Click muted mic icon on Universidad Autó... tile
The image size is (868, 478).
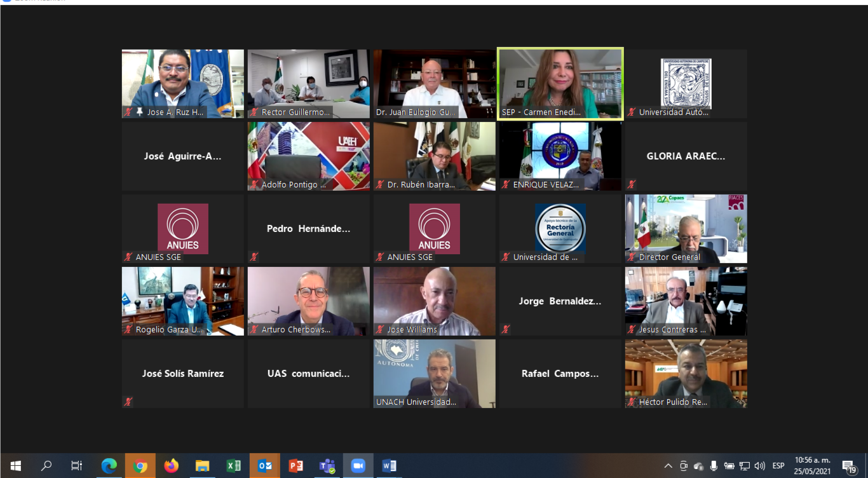pos(632,112)
